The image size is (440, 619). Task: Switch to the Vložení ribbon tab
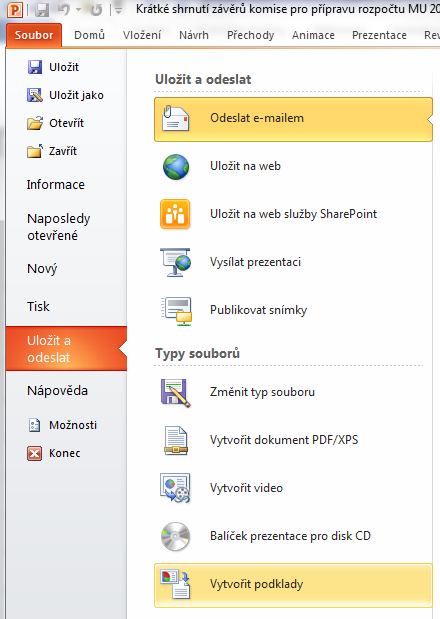coord(142,35)
